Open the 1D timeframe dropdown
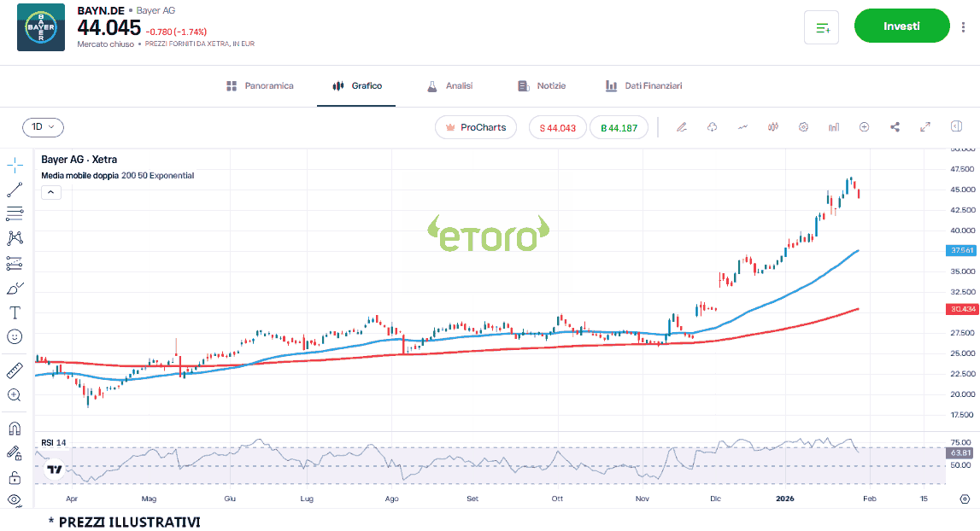 pyautogui.click(x=43, y=127)
